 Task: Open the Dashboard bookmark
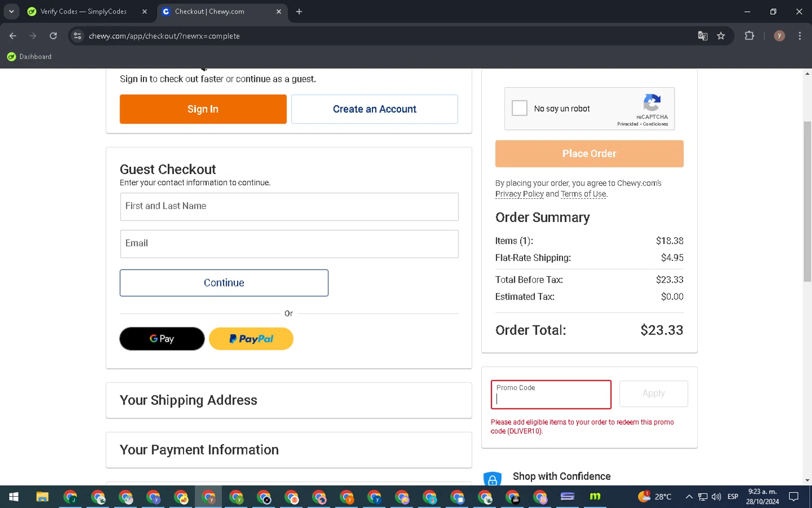pyautogui.click(x=29, y=56)
